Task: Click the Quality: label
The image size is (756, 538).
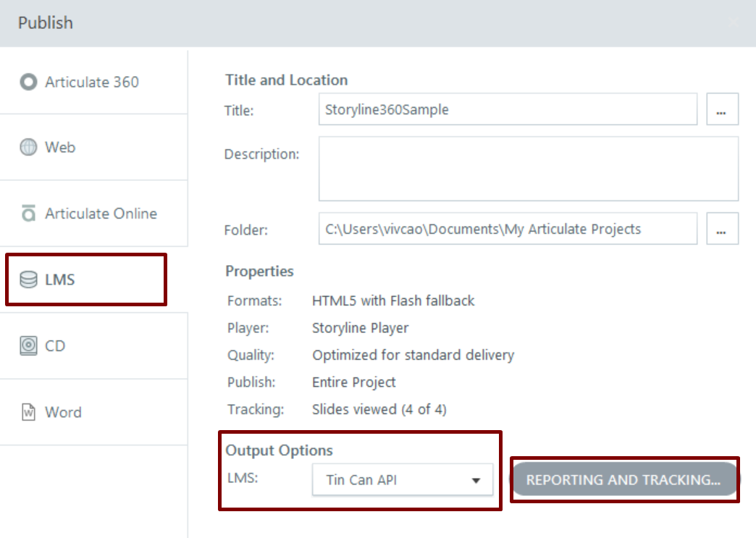Action: 251,356
